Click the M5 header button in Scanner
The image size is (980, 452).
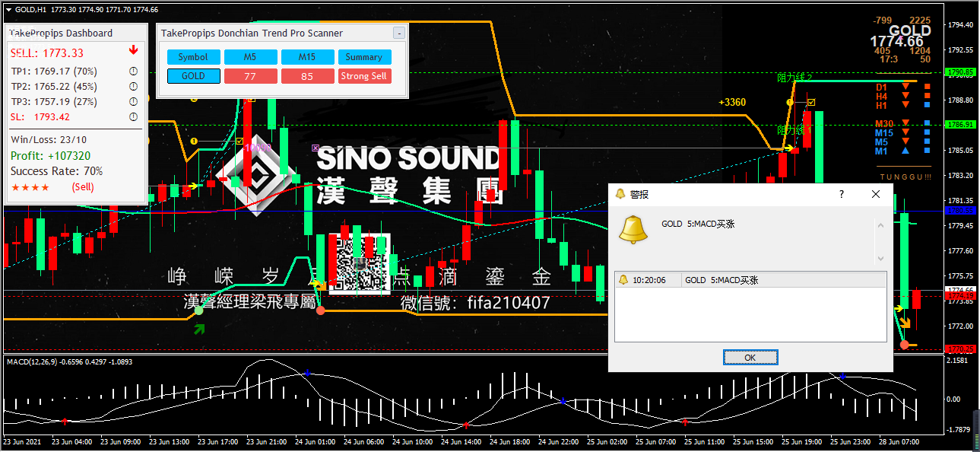250,57
